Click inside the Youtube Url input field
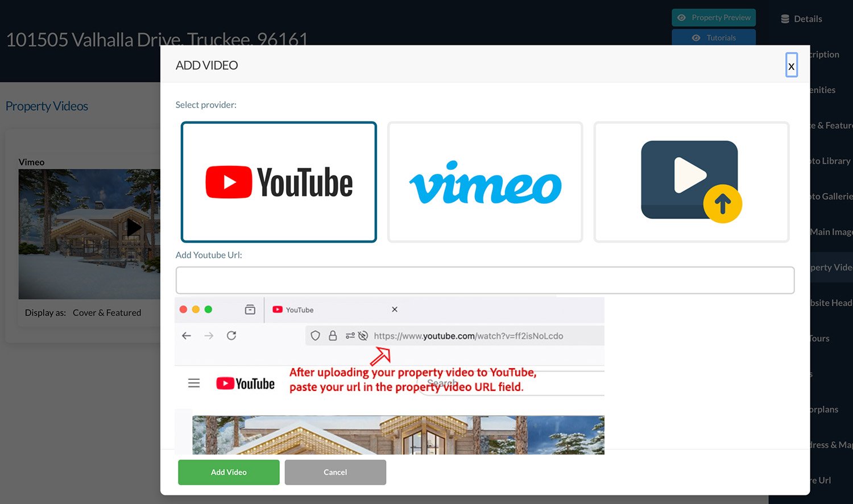The width and height of the screenshot is (853, 504). [x=485, y=280]
